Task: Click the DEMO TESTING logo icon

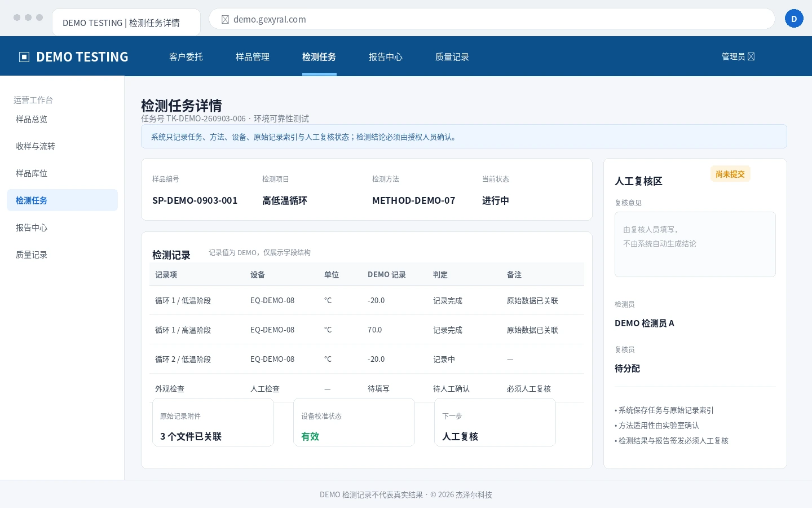Action: [24, 56]
